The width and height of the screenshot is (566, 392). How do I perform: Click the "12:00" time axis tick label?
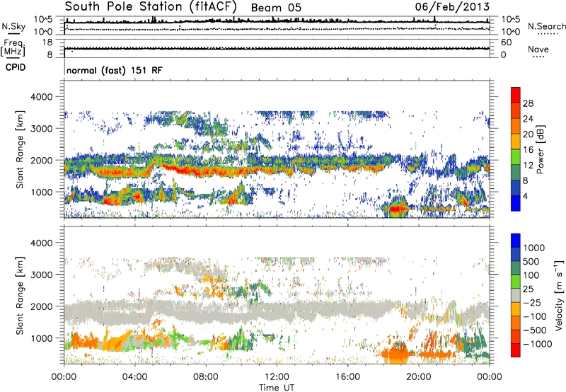(x=277, y=377)
